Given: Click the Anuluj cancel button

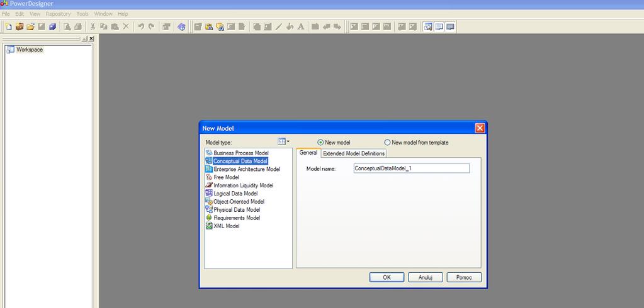Looking at the screenshot, I should pos(426,277).
